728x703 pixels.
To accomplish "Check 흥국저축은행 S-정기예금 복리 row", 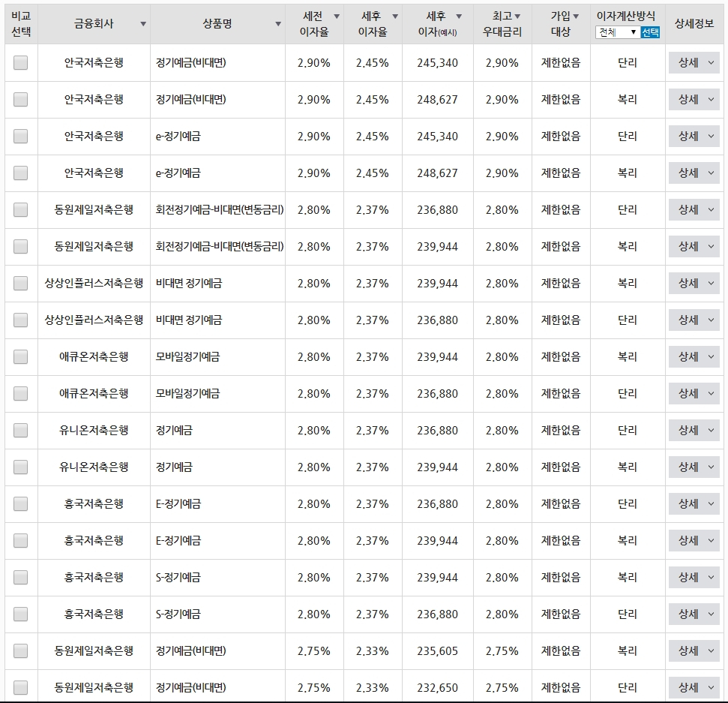I will click(x=20, y=577).
